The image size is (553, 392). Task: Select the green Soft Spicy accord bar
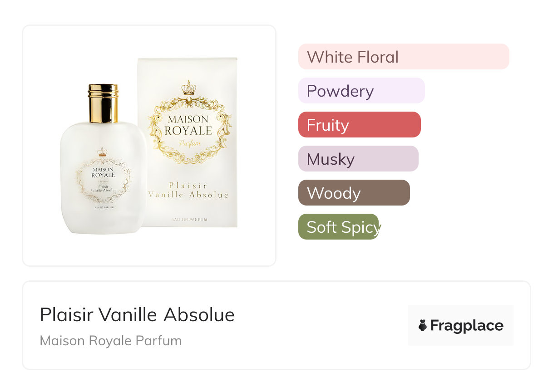338,227
